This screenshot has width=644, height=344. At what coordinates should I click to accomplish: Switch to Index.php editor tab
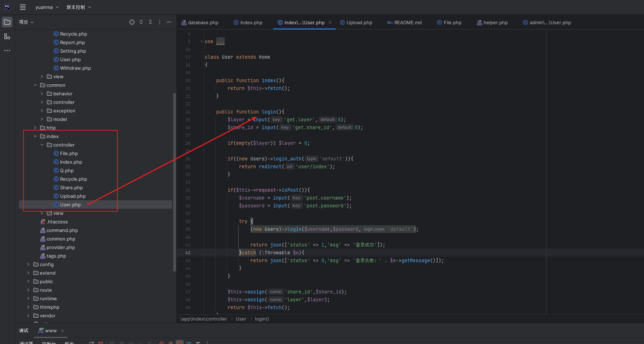coord(248,22)
